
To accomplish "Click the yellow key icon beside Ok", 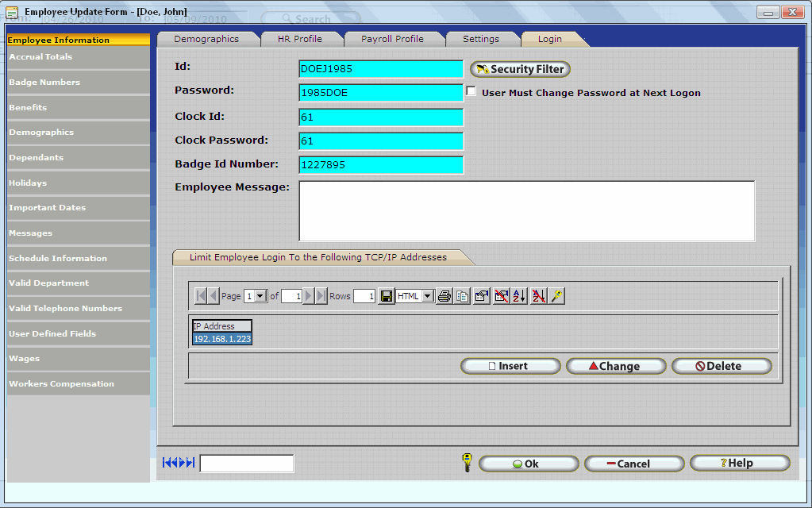I will click(x=467, y=463).
